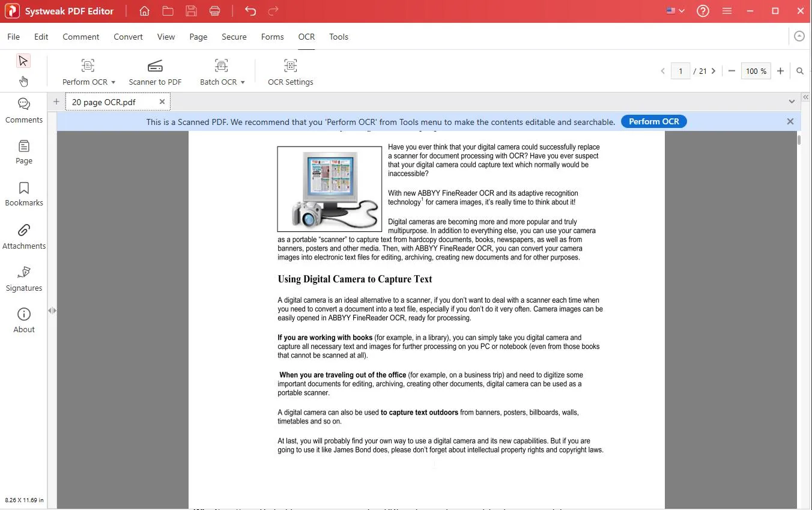This screenshot has height=510, width=812.
Task: Activate the Hand pan tool
Action: tap(23, 81)
